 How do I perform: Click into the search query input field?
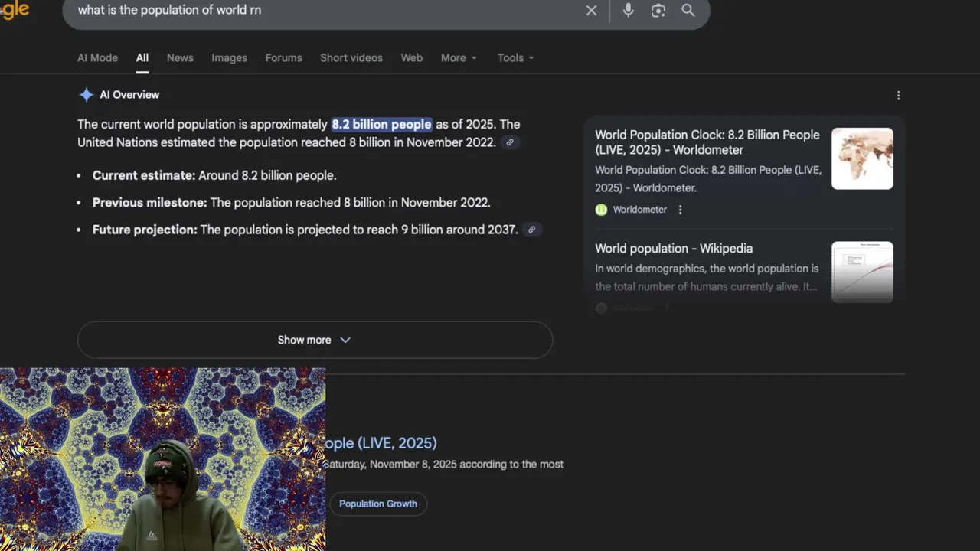322,11
